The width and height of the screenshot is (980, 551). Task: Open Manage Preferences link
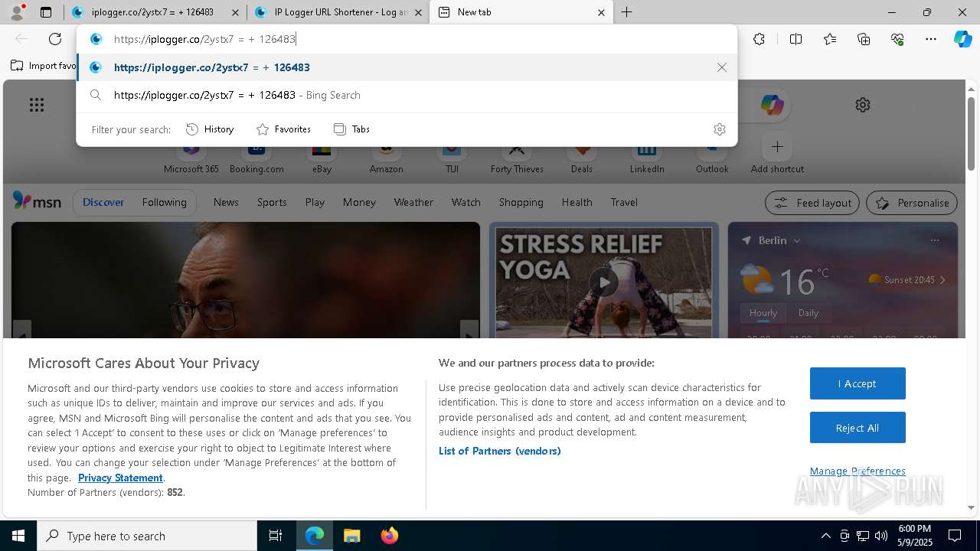(857, 471)
